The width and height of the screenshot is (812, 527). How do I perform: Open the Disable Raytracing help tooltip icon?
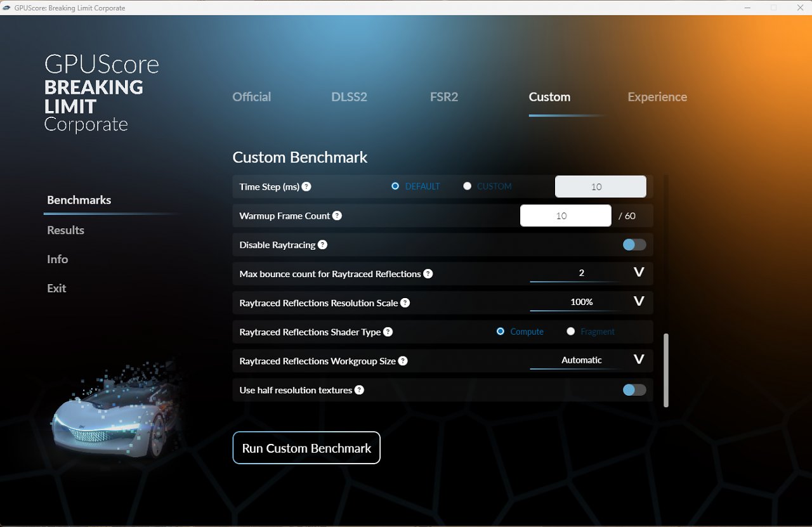[322, 245]
